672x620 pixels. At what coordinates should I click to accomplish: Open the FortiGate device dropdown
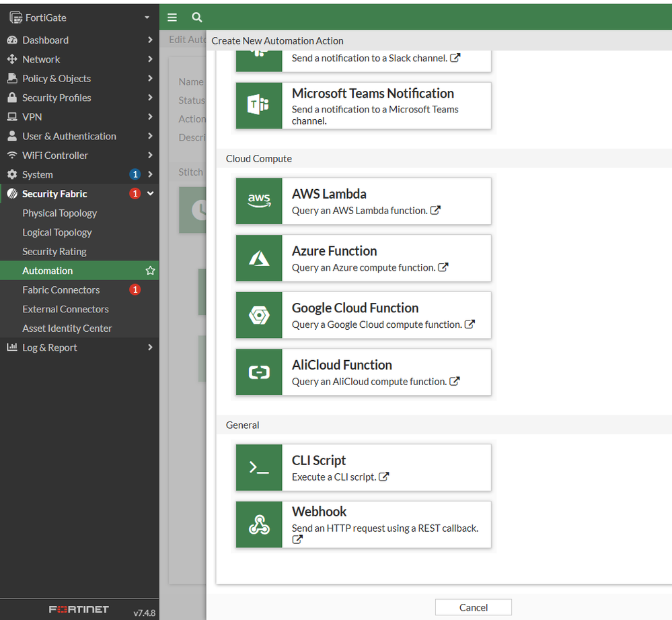tap(147, 18)
